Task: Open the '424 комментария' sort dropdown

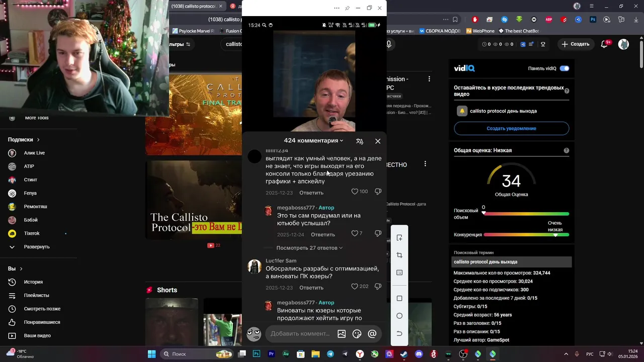Action: coord(313,141)
